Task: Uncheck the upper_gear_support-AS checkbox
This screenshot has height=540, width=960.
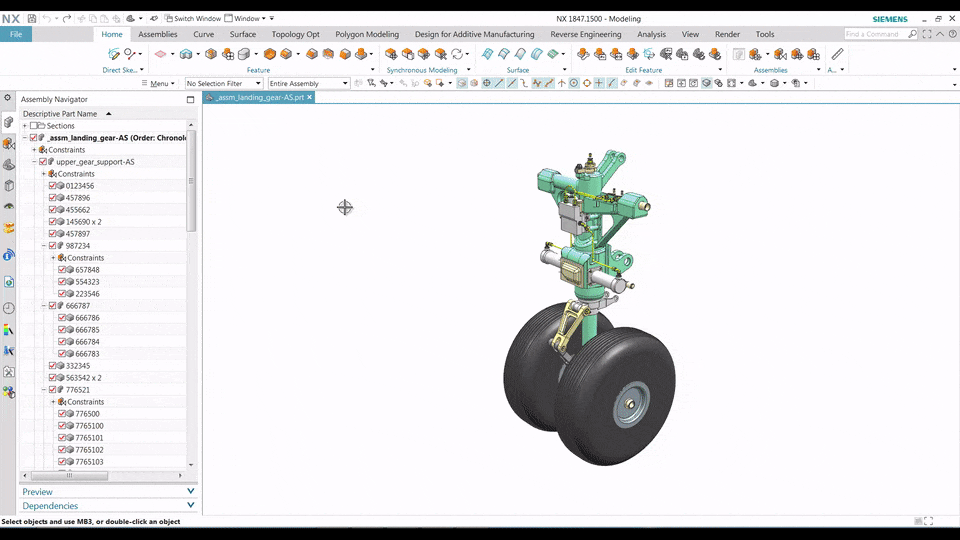Action: coord(43,162)
